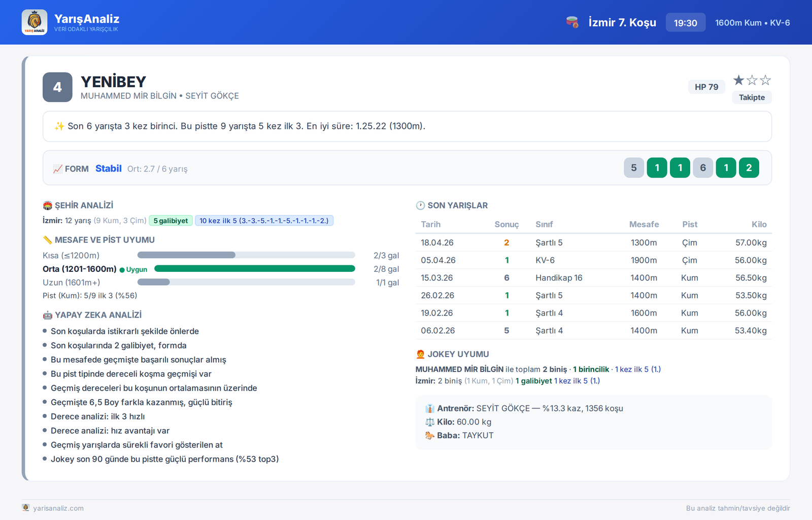Select the Antrenör SEYİT GÖKÇE stats line
This screenshot has height=520, width=812.
pos(524,408)
